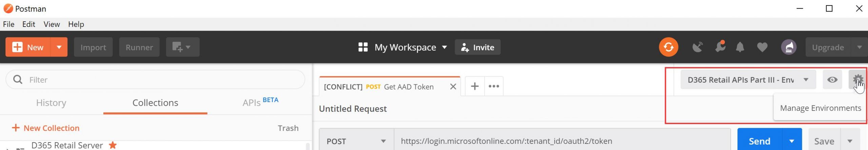
Task: Open the New button dropdown arrow
Action: [59, 47]
